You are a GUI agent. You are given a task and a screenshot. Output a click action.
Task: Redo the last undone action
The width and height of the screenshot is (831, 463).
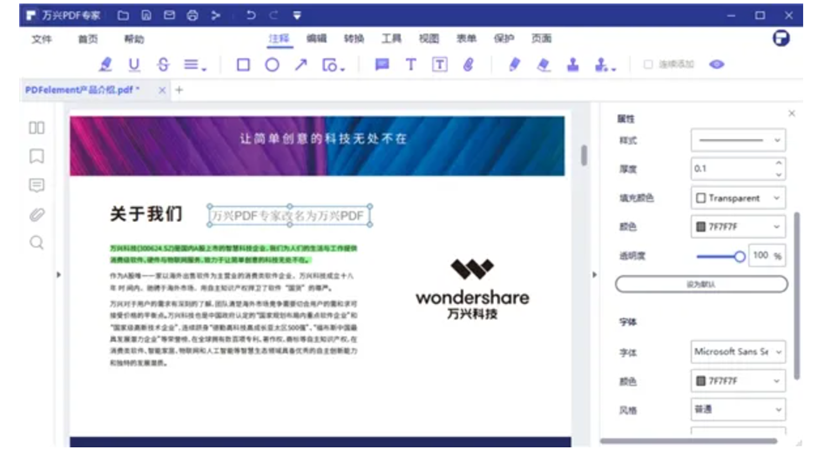(273, 15)
